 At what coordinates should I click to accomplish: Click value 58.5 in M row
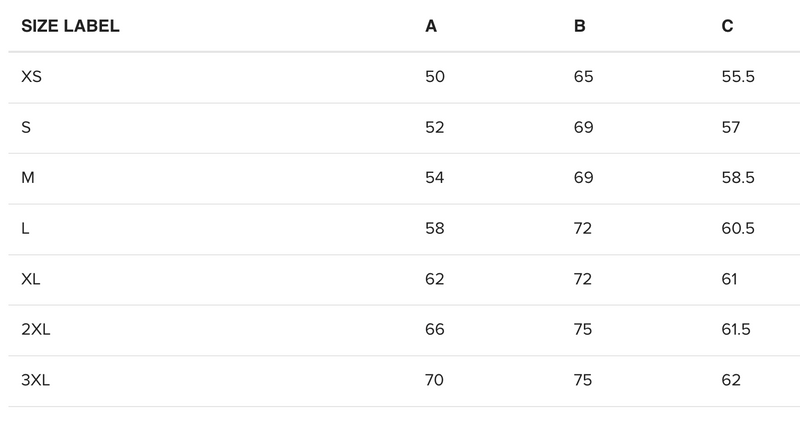pyautogui.click(x=737, y=178)
